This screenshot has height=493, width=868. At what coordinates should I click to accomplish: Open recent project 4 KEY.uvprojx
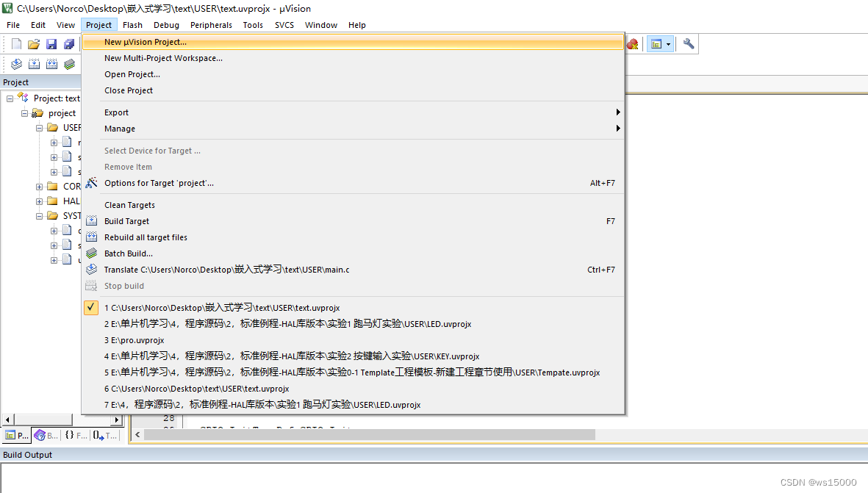tap(354, 356)
